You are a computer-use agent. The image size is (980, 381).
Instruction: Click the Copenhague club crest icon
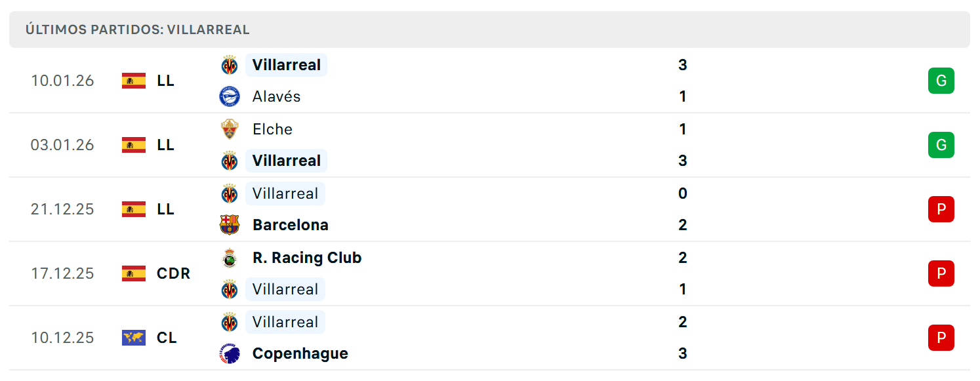click(x=230, y=353)
